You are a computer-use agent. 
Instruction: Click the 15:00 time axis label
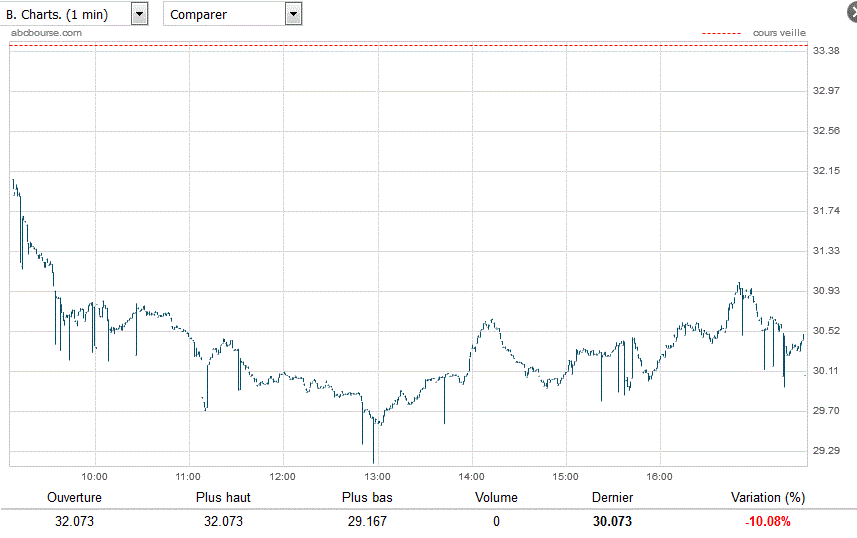click(x=565, y=477)
